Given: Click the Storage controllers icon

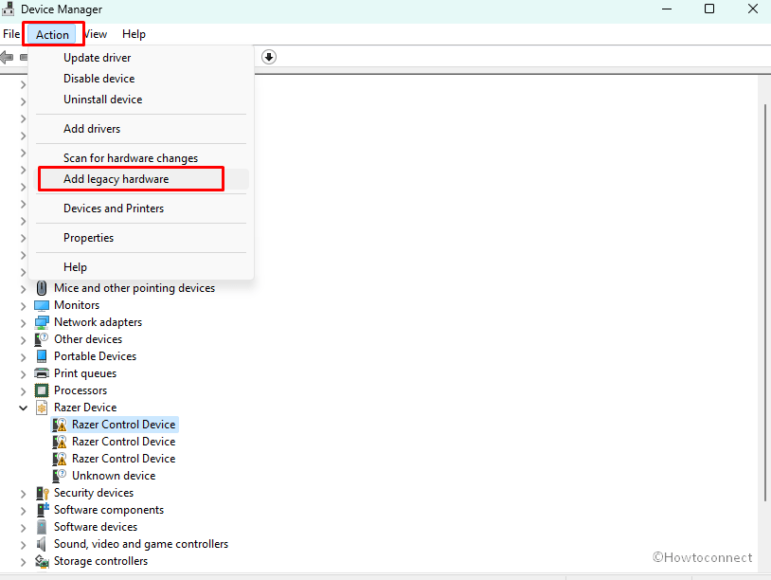Looking at the screenshot, I should point(42,561).
